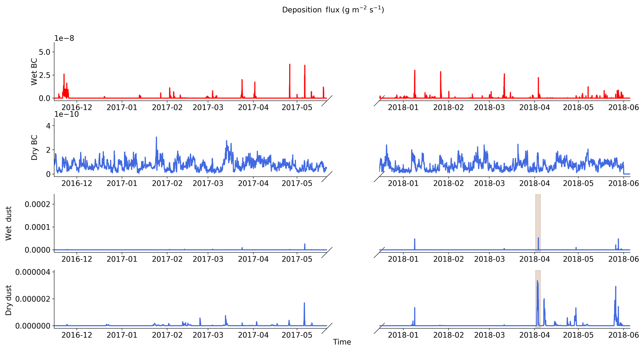Click the 1e−8 exponent above Wet BC
This screenshot has height=350, width=644.
click(x=64, y=38)
